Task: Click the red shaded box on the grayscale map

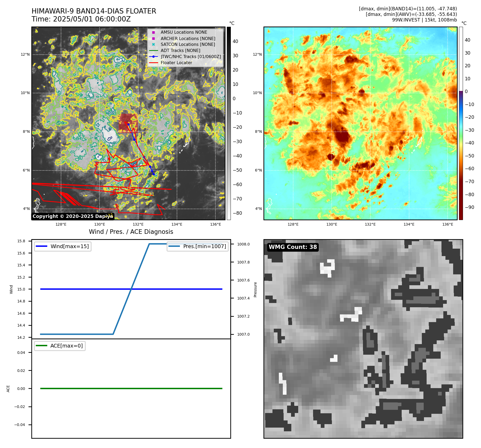Action: coord(128,123)
